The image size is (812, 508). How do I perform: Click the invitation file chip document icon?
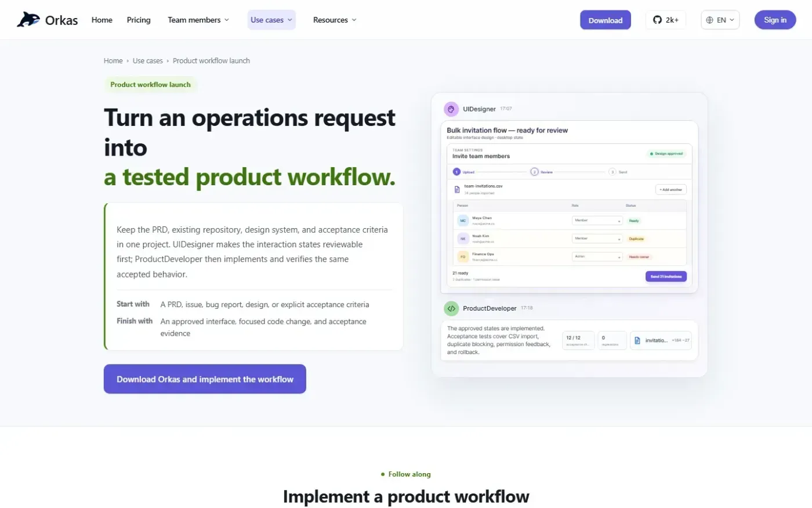[637, 340]
